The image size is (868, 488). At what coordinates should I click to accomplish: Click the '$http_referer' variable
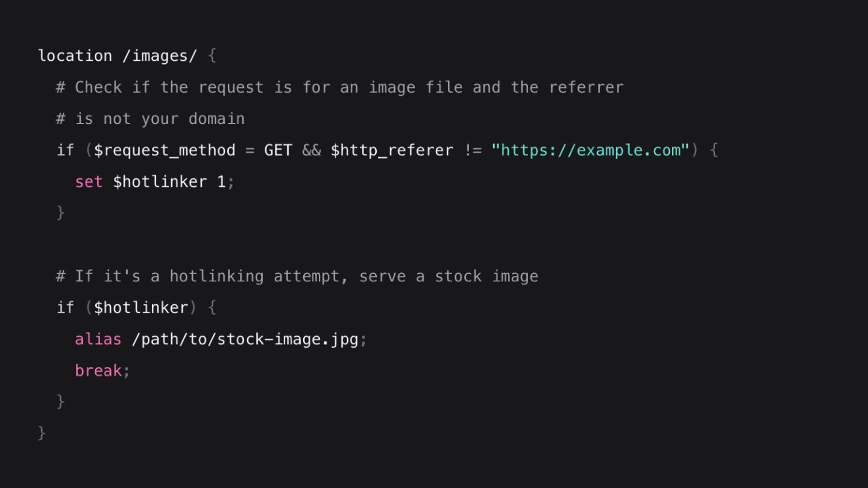pos(392,150)
